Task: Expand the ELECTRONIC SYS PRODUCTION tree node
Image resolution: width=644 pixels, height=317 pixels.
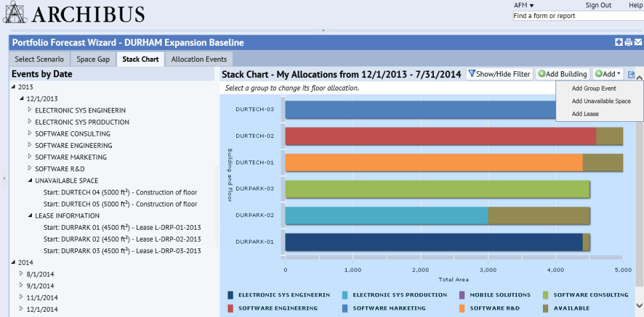Action: point(29,122)
